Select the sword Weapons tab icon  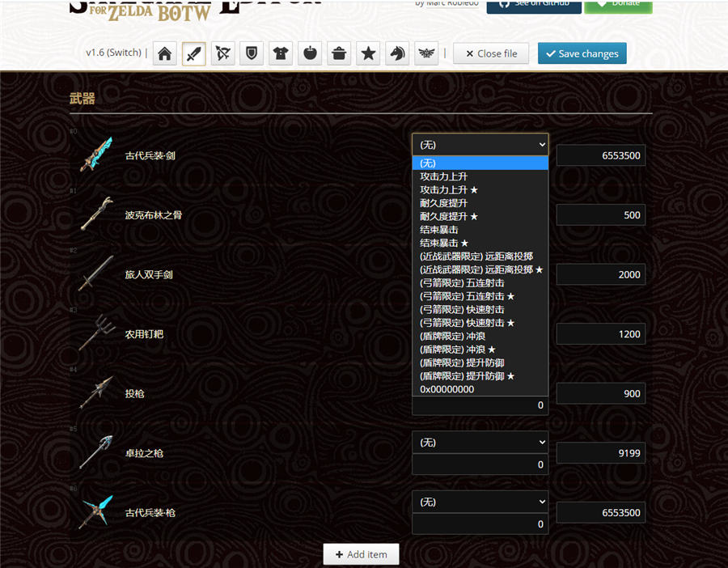click(193, 54)
